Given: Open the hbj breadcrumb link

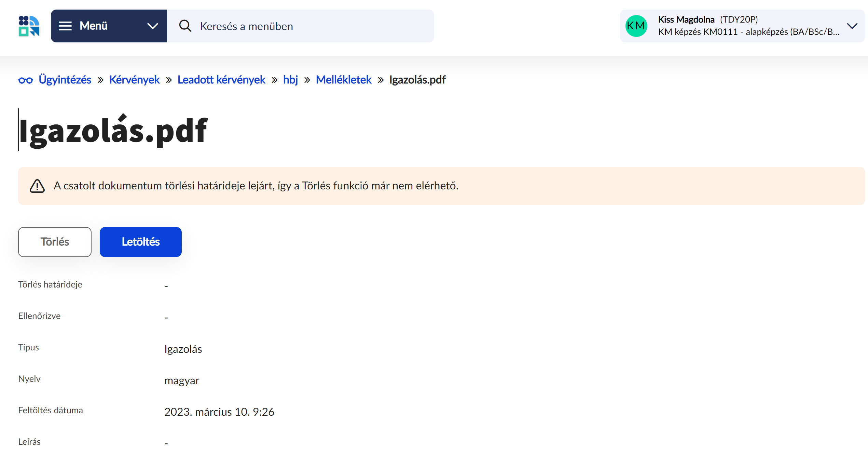Looking at the screenshot, I should click(290, 80).
